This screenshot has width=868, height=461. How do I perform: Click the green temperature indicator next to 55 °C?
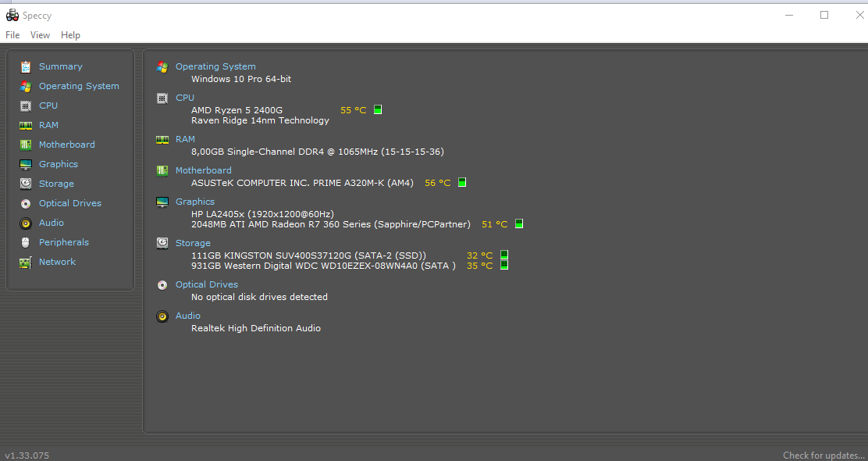[378, 109]
